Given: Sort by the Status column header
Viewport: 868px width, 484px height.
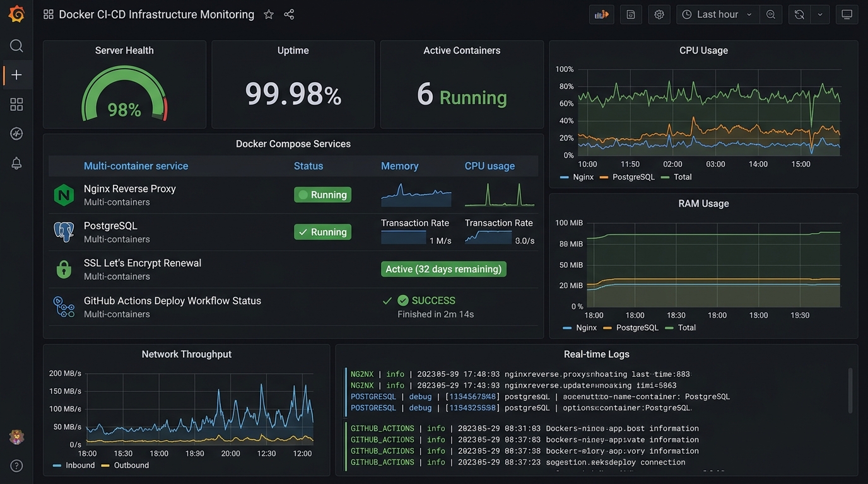Looking at the screenshot, I should (308, 166).
